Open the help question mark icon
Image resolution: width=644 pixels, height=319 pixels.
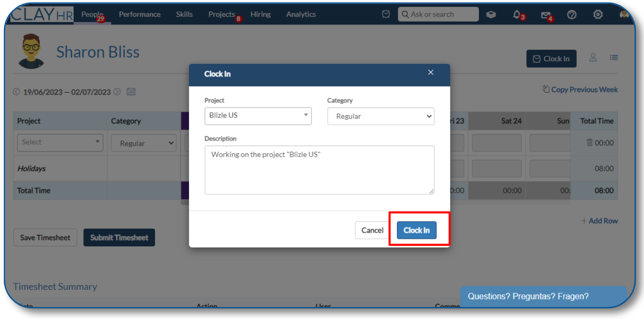coord(572,14)
